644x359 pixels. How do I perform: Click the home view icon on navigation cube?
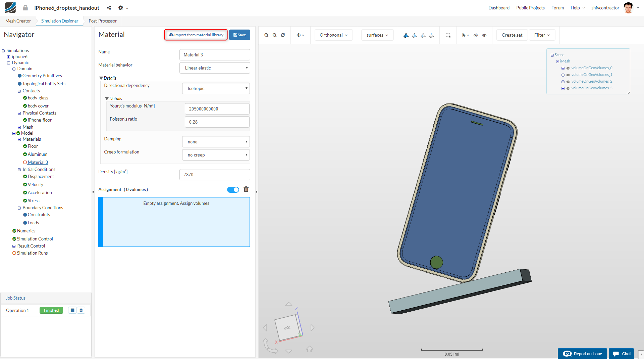[310, 349]
